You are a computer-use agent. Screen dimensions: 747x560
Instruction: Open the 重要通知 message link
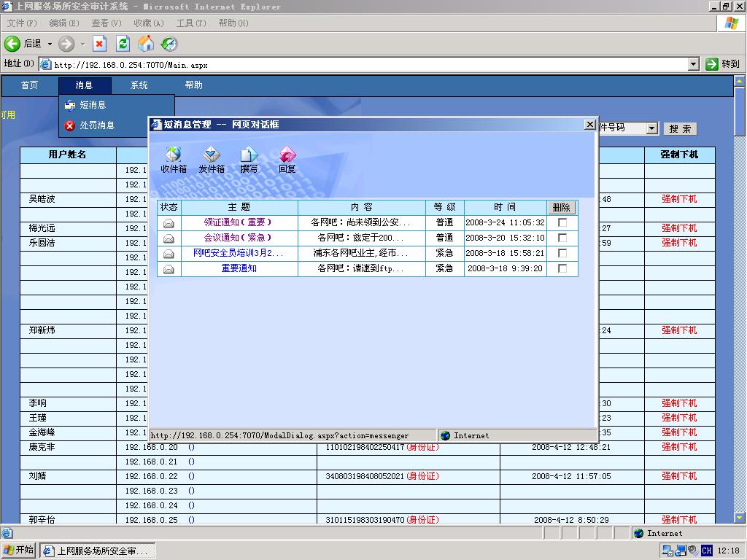point(239,268)
